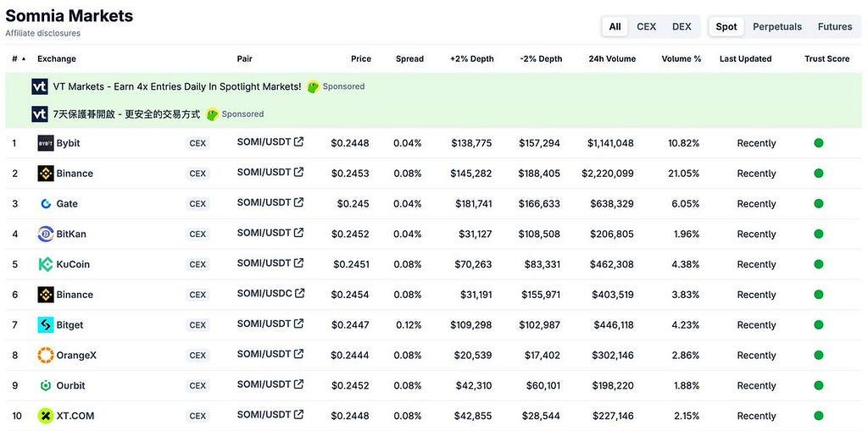Click the green trust score dot for Binance SOMI/USDT
Viewport: 868px width, 431px height.
pos(818,174)
